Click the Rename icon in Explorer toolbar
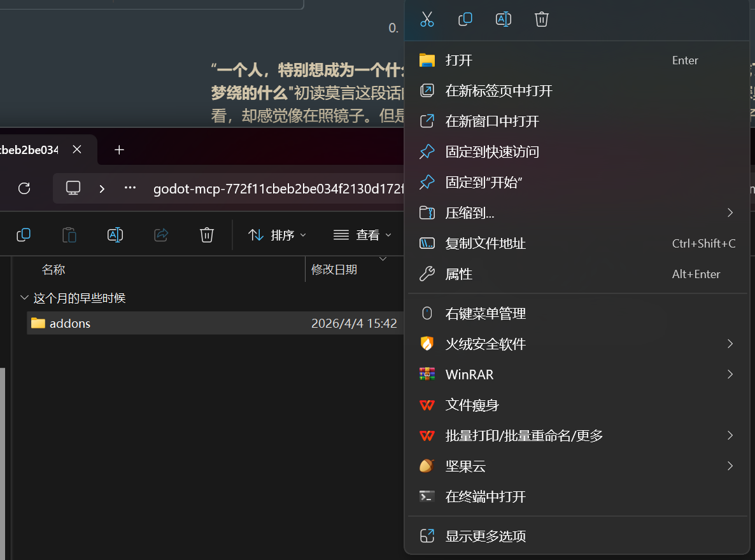Viewport: 755px width, 560px height. tap(115, 235)
